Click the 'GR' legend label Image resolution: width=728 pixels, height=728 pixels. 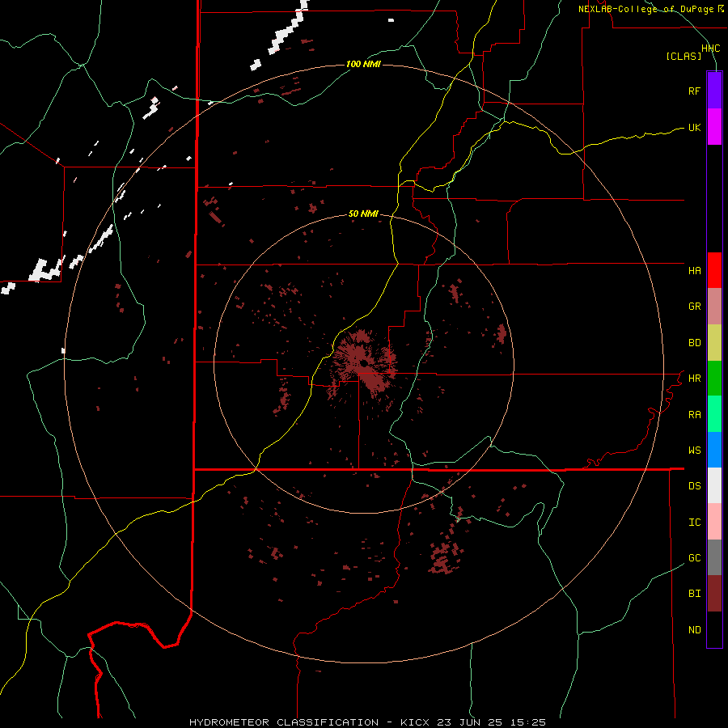(x=694, y=307)
